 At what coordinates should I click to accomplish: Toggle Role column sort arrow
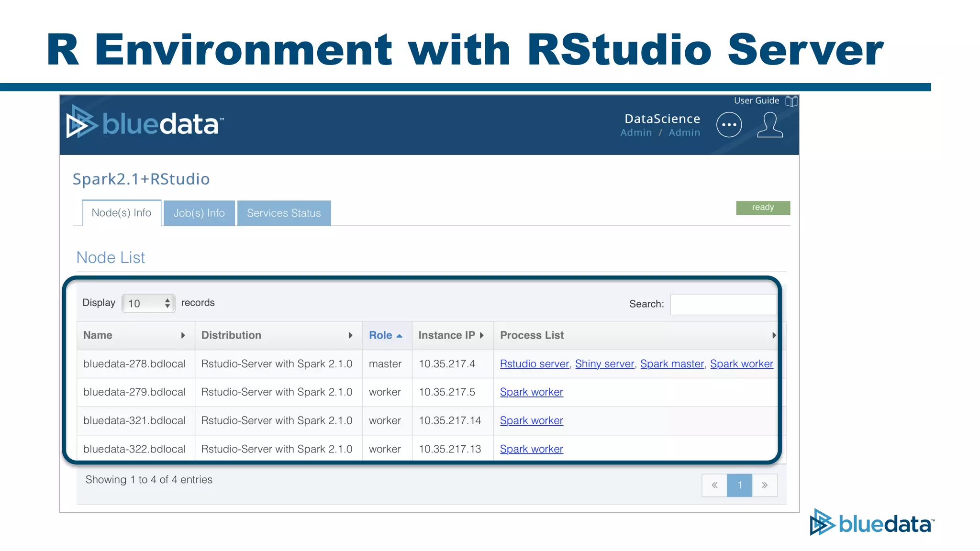399,336
